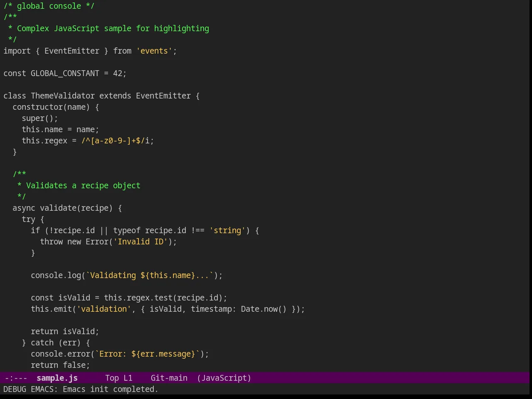Place cursor on '/* global console */' comment
The width and height of the screenshot is (532, 399).
49,6
